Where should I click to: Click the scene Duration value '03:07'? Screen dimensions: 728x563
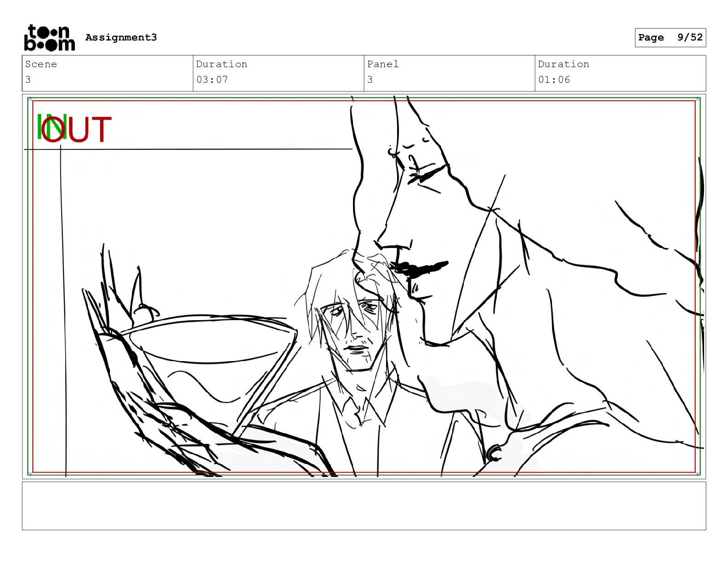(x=212, y=80)
